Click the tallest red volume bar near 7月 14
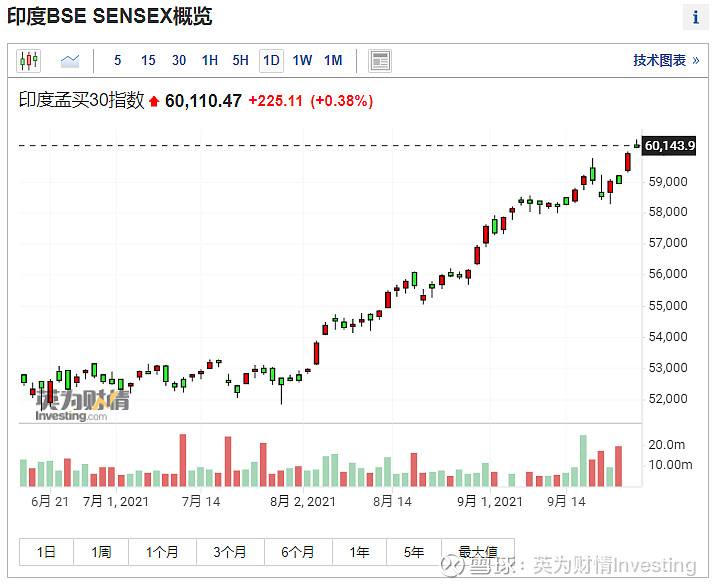This screenshot has height=587, width=717. pyautogui.click(x=183, y=460)
